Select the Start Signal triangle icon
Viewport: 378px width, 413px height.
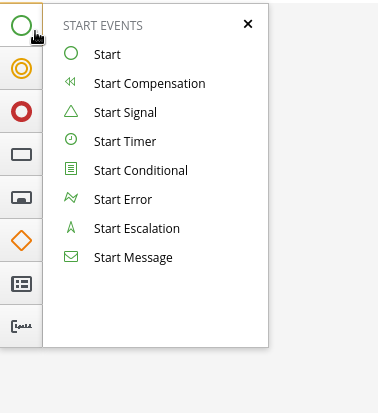click(x=71, y=111)
